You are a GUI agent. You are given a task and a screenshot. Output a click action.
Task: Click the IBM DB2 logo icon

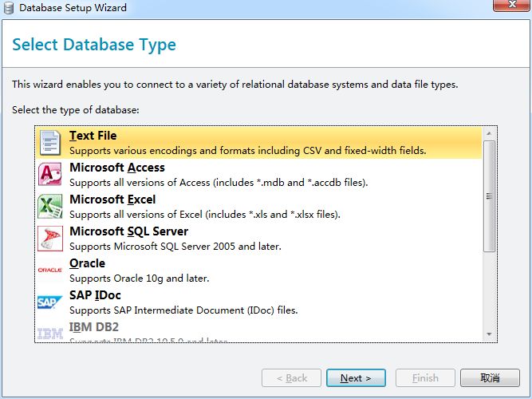[x=50, y=333]
